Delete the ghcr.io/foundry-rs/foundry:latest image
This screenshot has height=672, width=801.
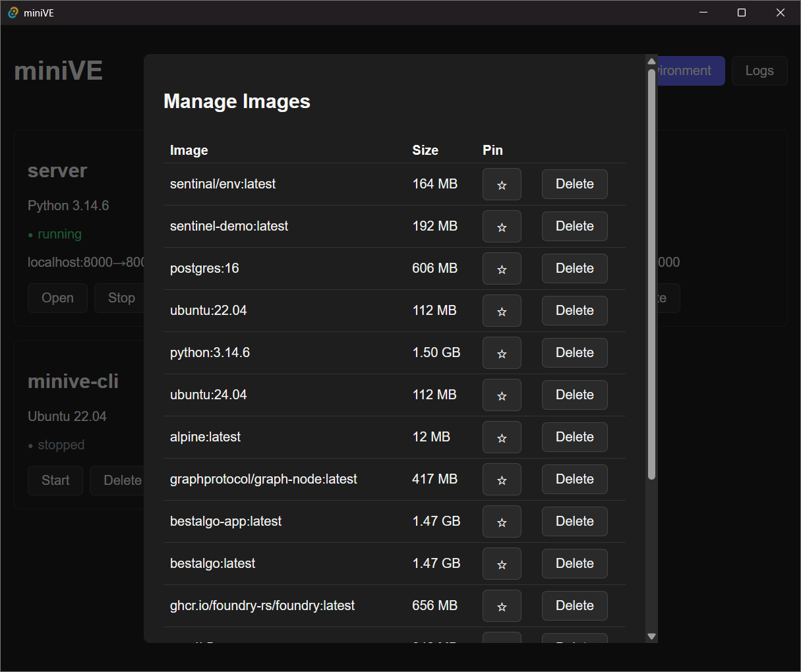coord(575,605)
